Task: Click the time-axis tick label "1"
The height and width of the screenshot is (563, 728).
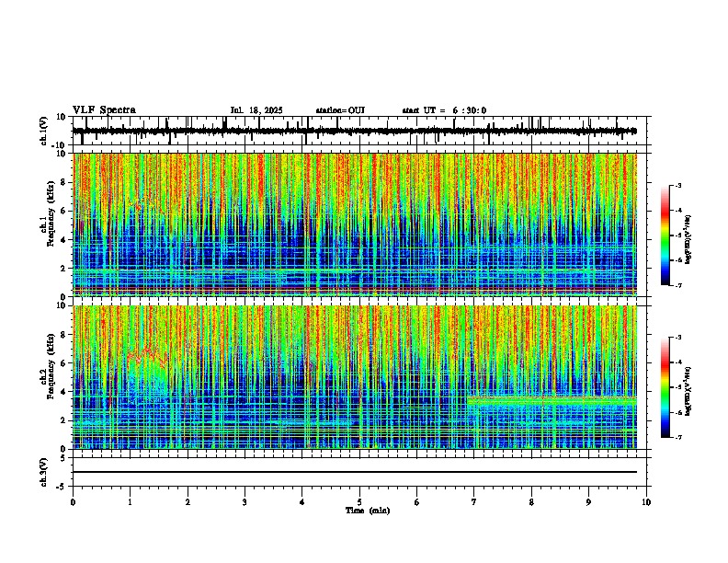Action: point(130,502)
